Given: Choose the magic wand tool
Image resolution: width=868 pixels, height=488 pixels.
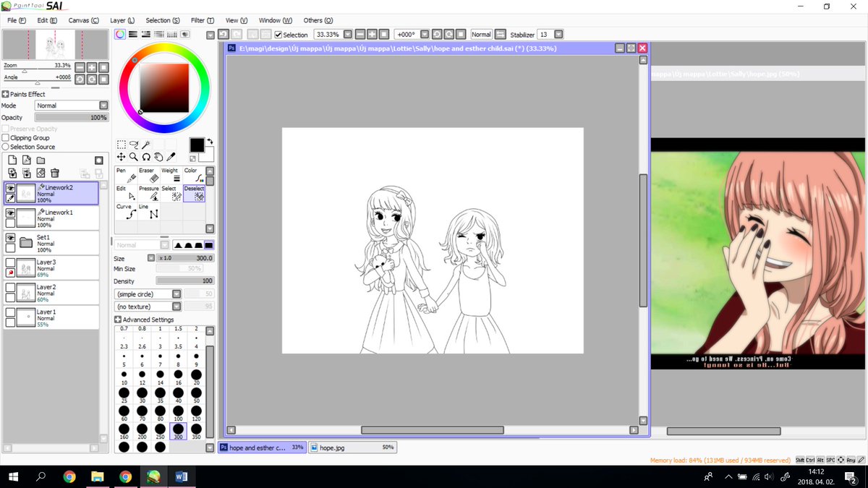Looking at the screenshot, I should (x=145, y=145).
